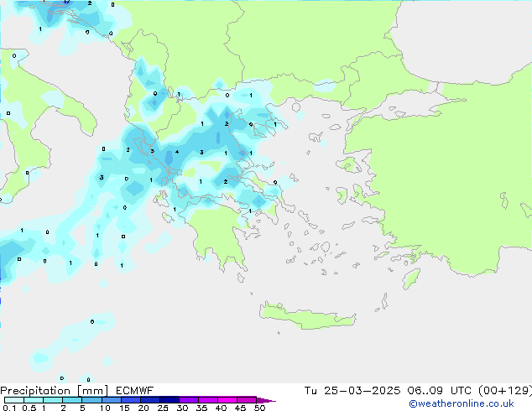Select the 45–50 mm legend color swatch
The height and width of the screenshot is (411, 532).
click(247, 400)
